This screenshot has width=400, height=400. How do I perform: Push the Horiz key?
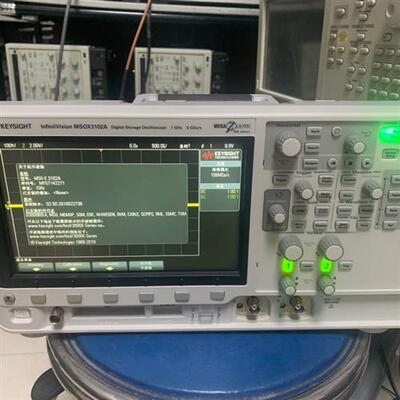314,131
